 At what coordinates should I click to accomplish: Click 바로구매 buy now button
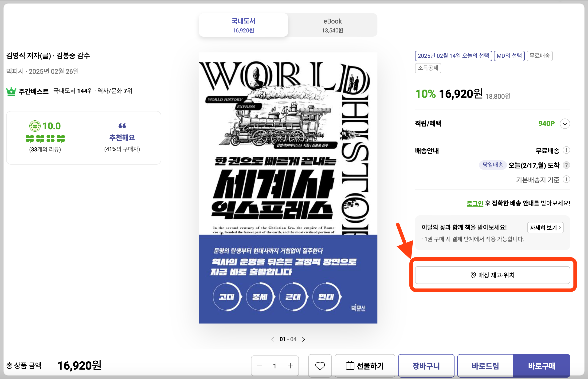click(x=541, y=366)
